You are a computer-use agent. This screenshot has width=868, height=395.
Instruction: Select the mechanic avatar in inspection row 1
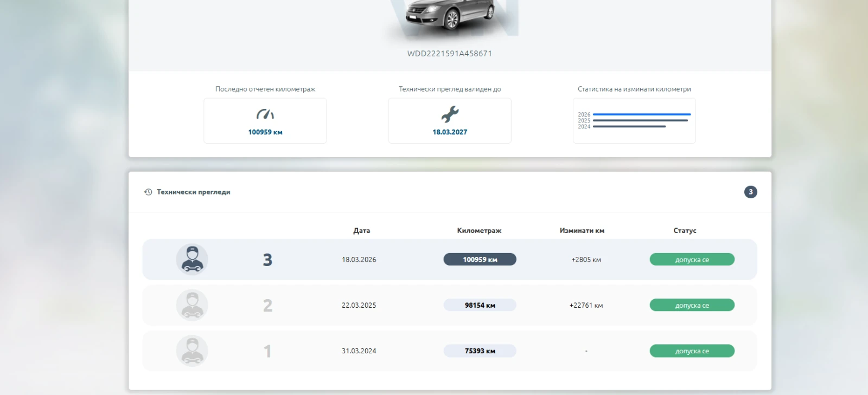192,351
